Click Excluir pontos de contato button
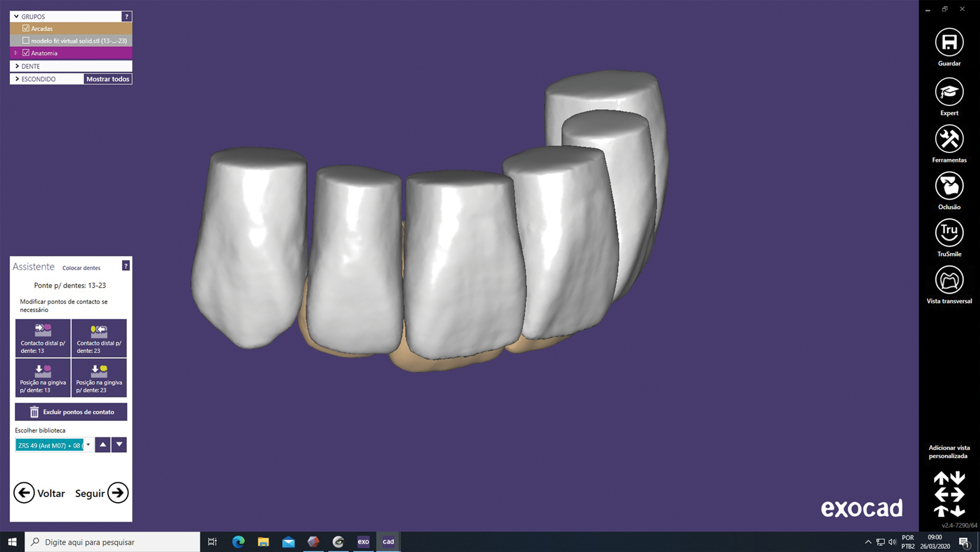 coord(71,412)
